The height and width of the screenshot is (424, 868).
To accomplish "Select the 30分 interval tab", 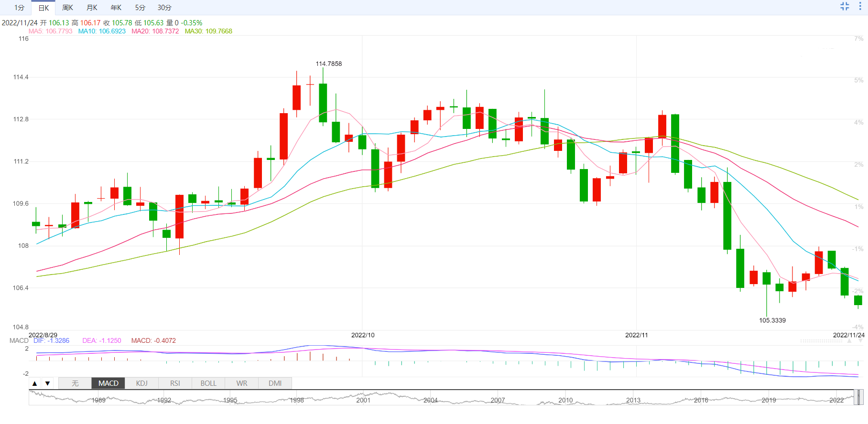I will click(x=164, y=8).
